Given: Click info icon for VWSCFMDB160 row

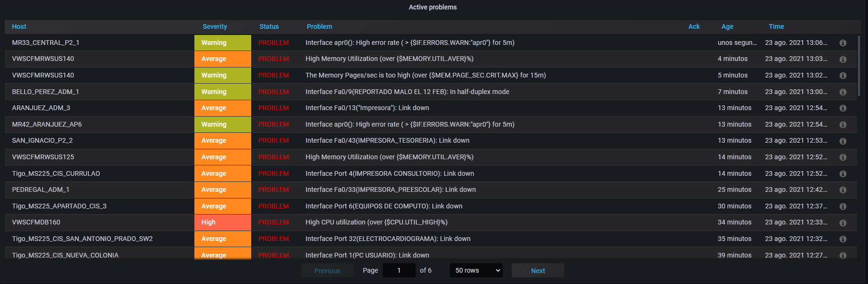Looking at the screenshot, I should 843,223.
